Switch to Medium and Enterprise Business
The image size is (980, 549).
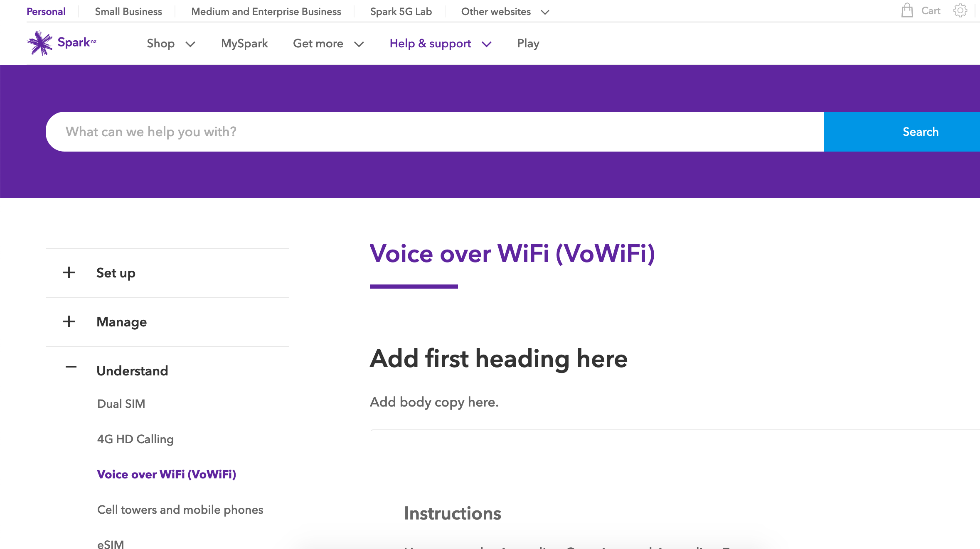[x=266, y=12]
